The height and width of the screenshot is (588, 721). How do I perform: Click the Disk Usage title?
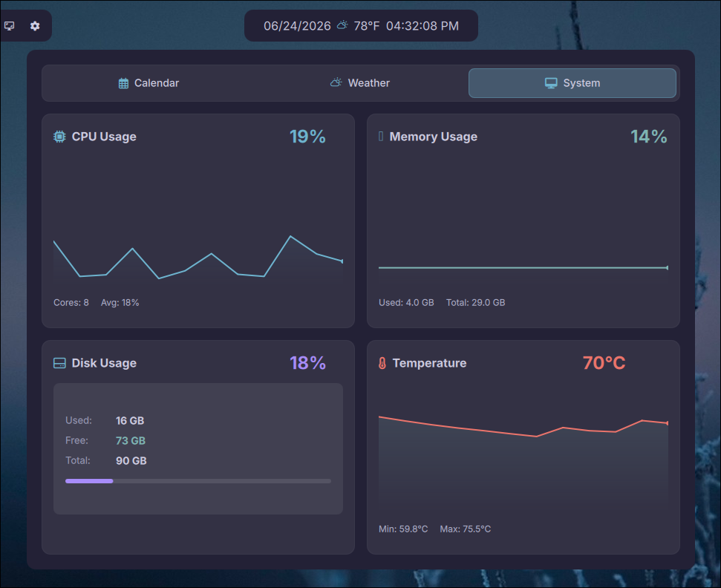point(104,363)
